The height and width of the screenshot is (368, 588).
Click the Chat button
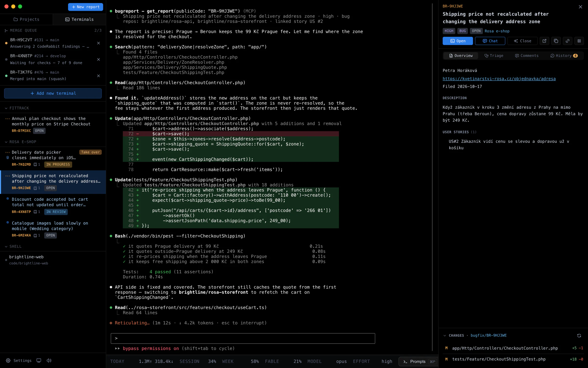click(490, 41)
